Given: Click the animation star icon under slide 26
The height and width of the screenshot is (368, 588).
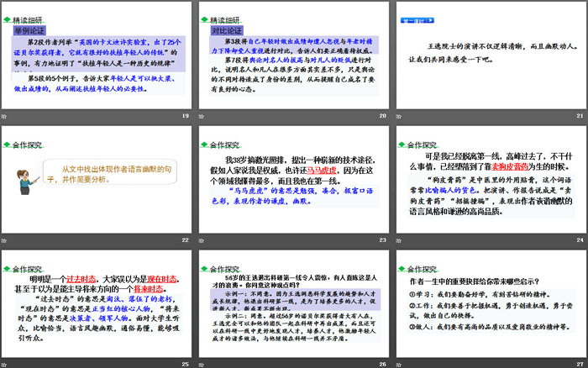Looking at the screenshot, I should [202, 365].
